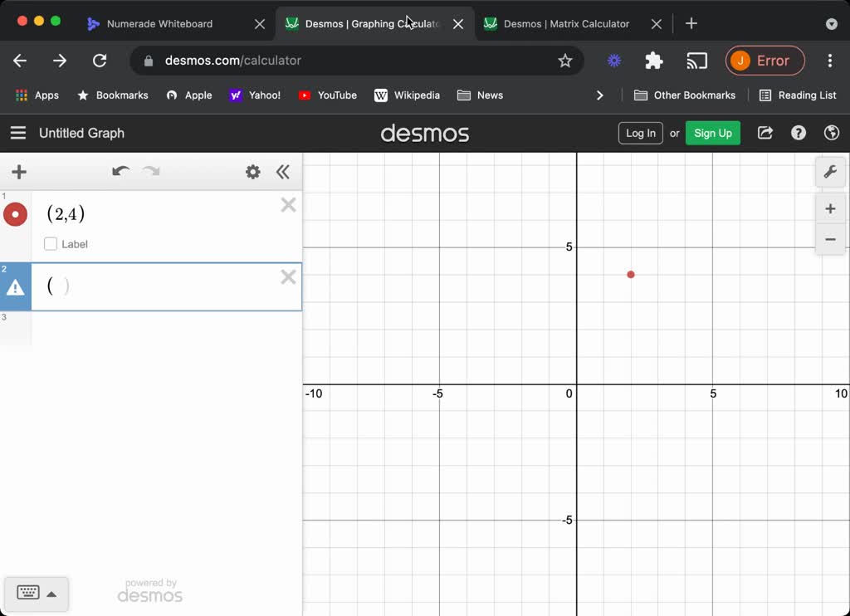Switch to the Numerade Whiteboard tab
This screenshot has width=850, height=616.
point(159,24)
